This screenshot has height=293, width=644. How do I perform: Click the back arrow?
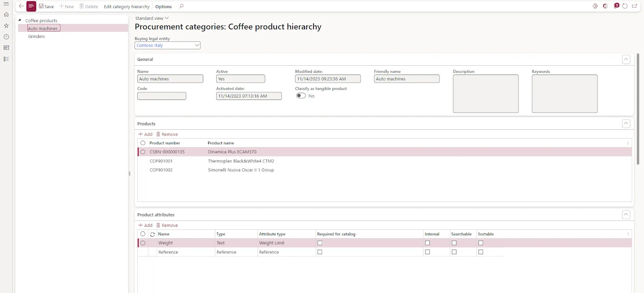(x=21, y=6)
